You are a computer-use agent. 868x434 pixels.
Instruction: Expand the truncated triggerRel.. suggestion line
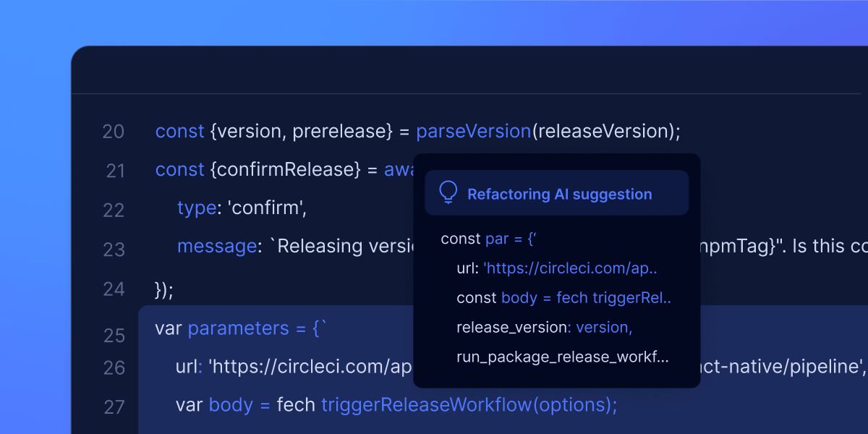tap(563, 297)
